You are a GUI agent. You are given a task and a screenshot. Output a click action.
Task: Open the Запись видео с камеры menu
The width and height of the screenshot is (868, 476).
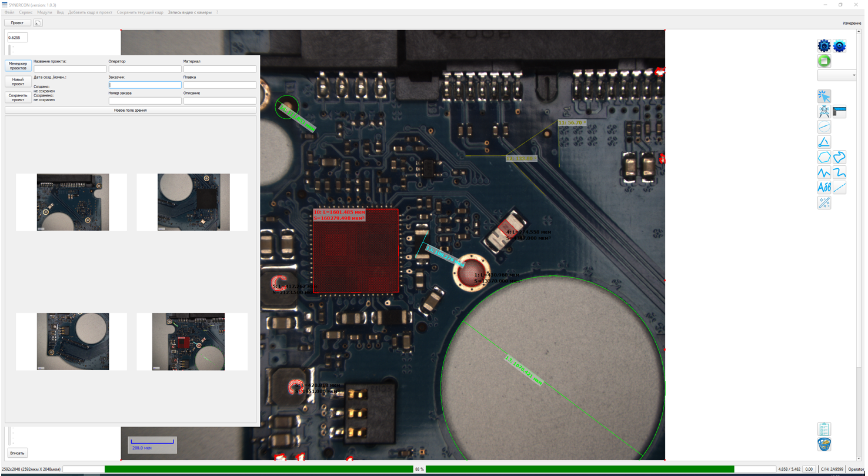pyautogui.click(x=189, y=12)
